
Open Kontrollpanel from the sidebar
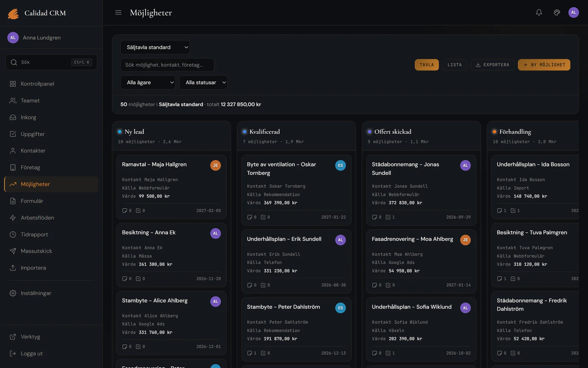(x=51, y=84)
